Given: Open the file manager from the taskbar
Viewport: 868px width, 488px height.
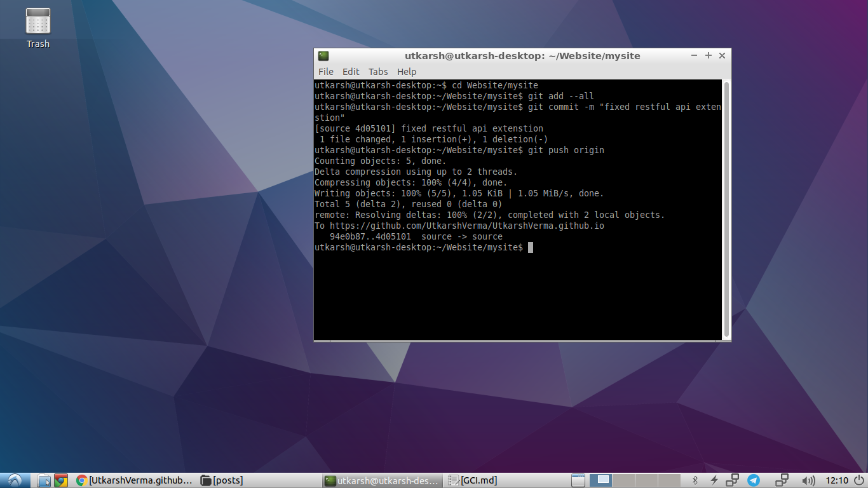Looking at the screenshot, I should tap(43, 480).
